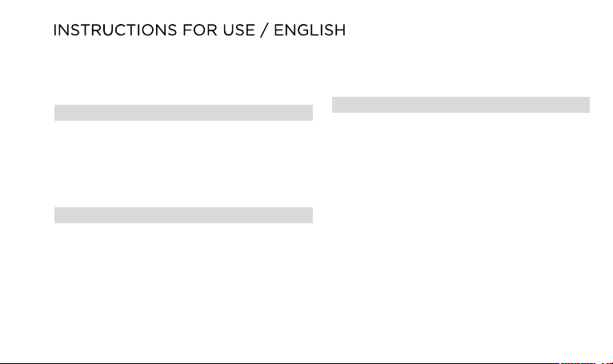The height and width of the screenshot is (364, 613).
Task: Click the word INSTRUCTIONS in the heading
Action: [115, 30]
